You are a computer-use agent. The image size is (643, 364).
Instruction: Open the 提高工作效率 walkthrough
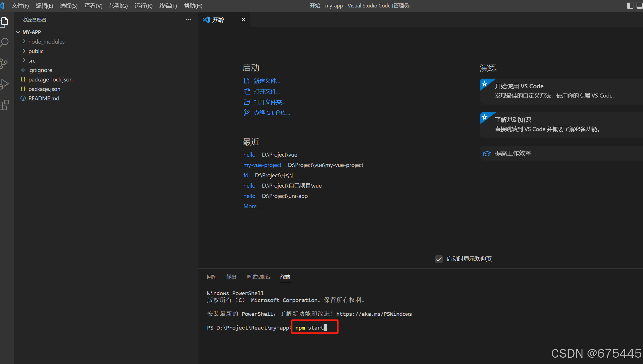[x=513, y=153]
